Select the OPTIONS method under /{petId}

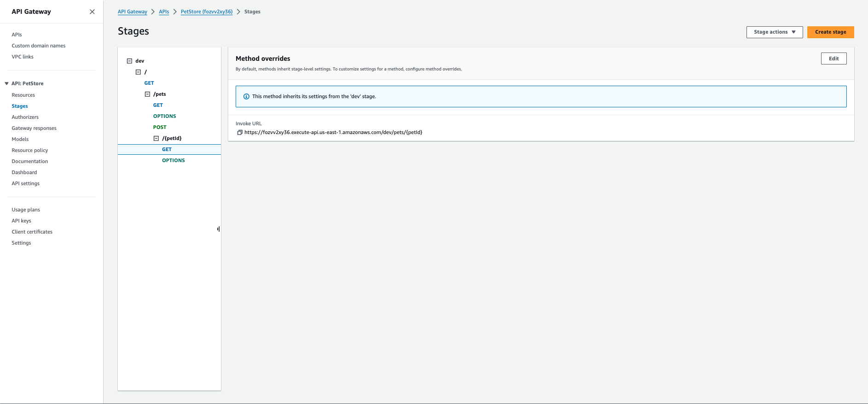tap(173, 160)
